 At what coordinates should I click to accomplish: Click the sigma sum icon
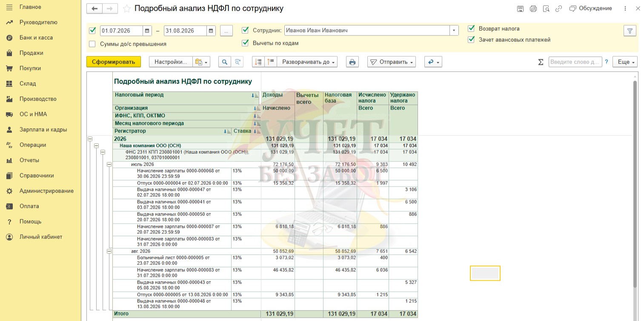pyautogui.click(x=541, y=62)
